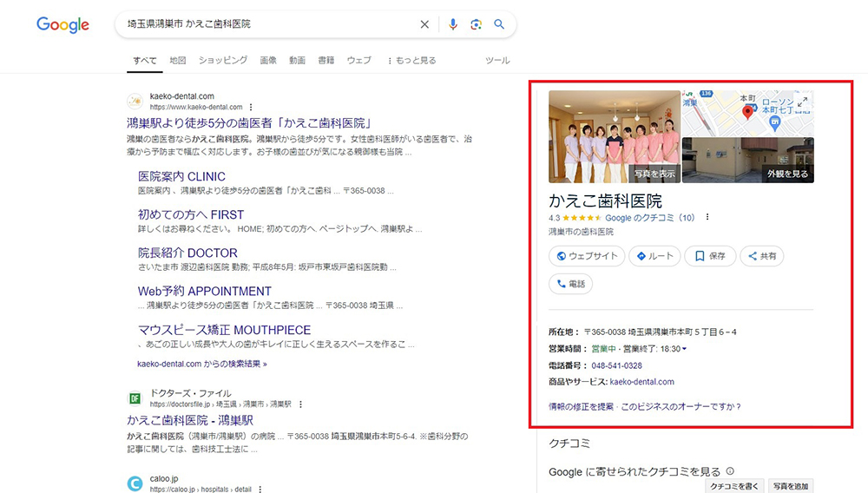Viewport: 868px width, 493px height.
Task: Call clinic using 電話 button
Action: pos(570,284)
